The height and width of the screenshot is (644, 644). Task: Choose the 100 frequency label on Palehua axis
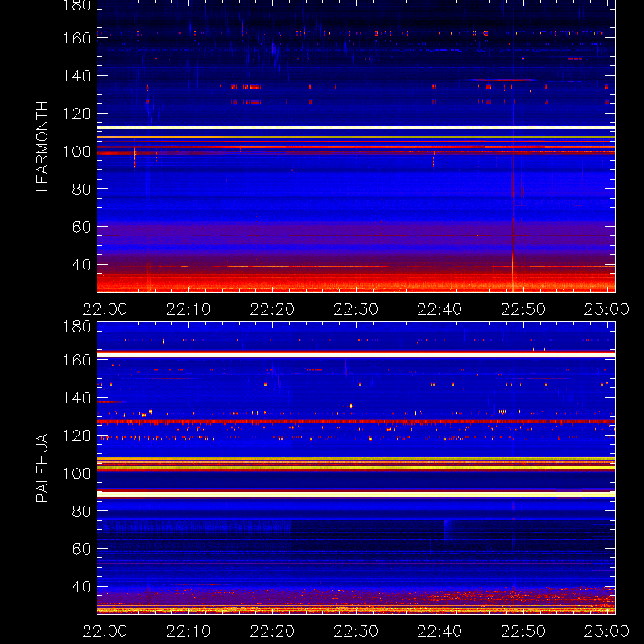pos(76,473)
